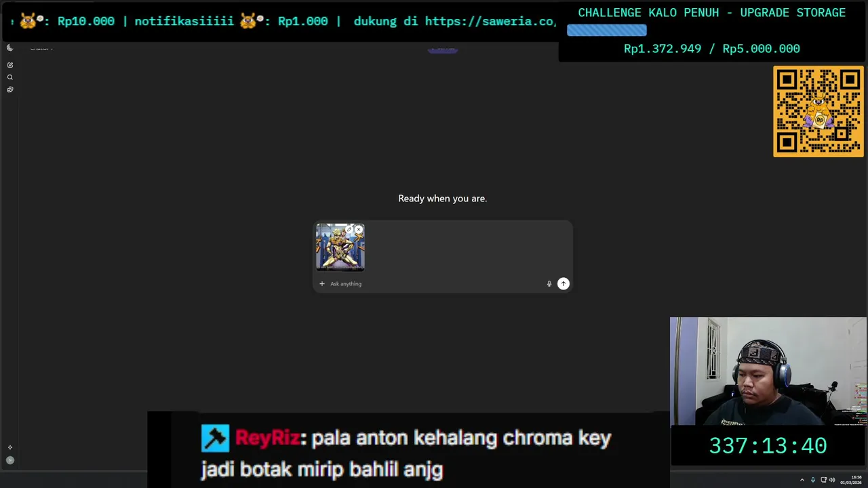
Task: Open the clock showing 16:58 in the taskbar
Action: pyautogui.click(x=851, y=480)
